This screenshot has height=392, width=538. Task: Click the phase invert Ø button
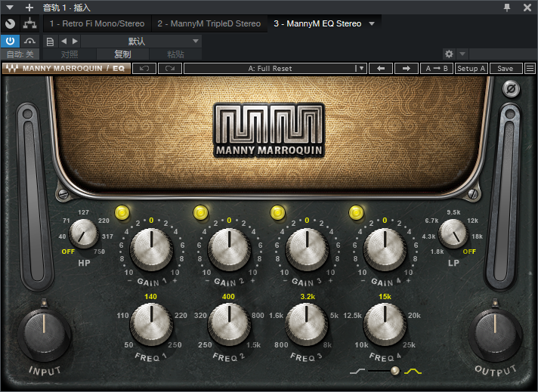[511, 89]
